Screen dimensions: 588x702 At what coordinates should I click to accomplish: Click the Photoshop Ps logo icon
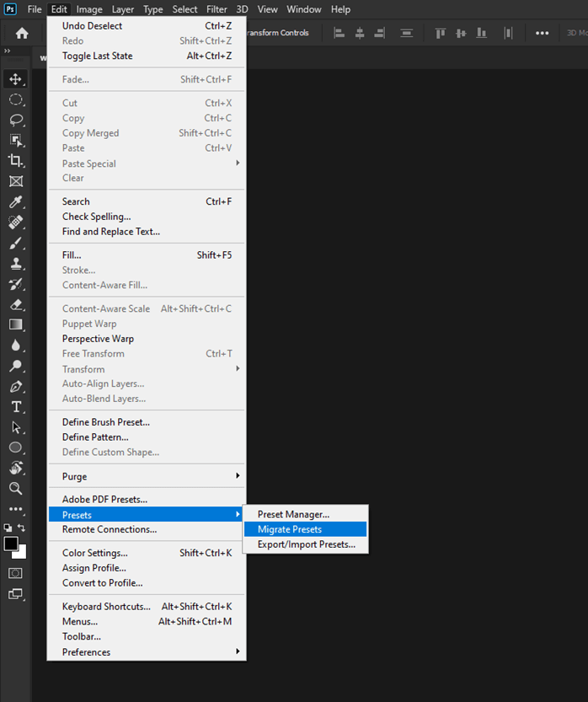tap(10, 9)
